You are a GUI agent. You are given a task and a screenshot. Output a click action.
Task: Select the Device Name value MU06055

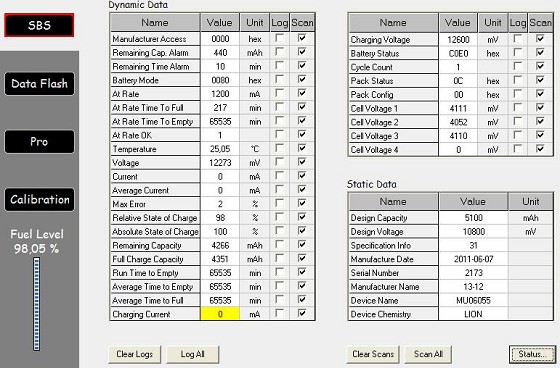point(474,300)
